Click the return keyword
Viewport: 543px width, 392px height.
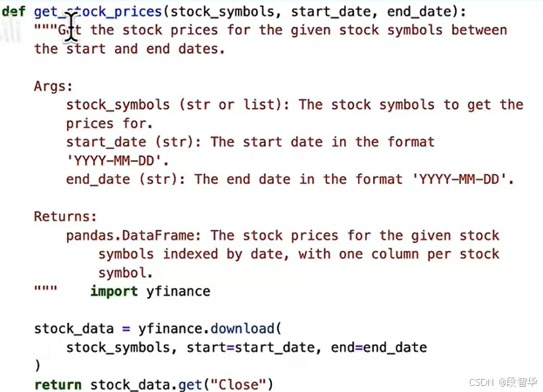[x=58, y=385]
